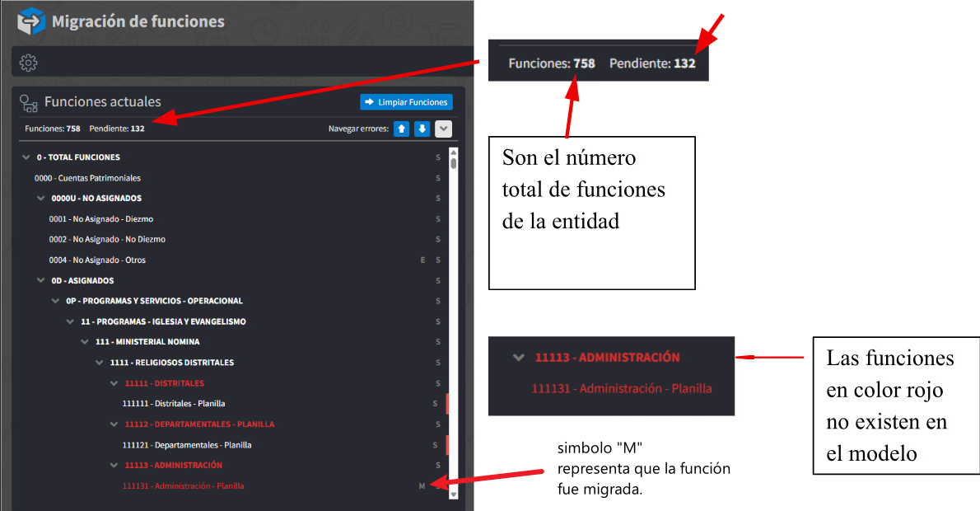Click the E marker on row 0004
This screenshot has height=511, width=980.
coord(423,260)
